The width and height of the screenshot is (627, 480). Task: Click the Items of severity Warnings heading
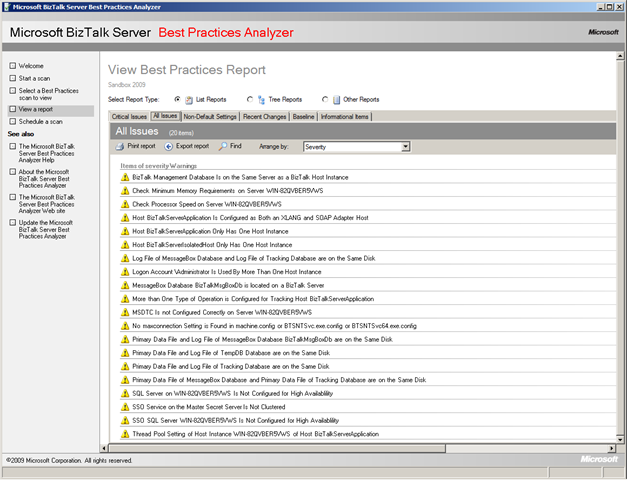pos(158,166)
